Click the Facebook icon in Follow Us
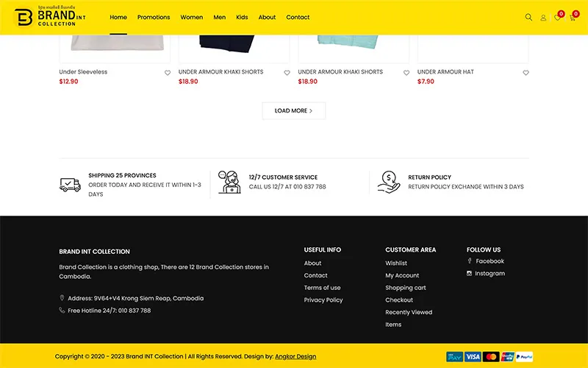 click(x=470, y=261)
